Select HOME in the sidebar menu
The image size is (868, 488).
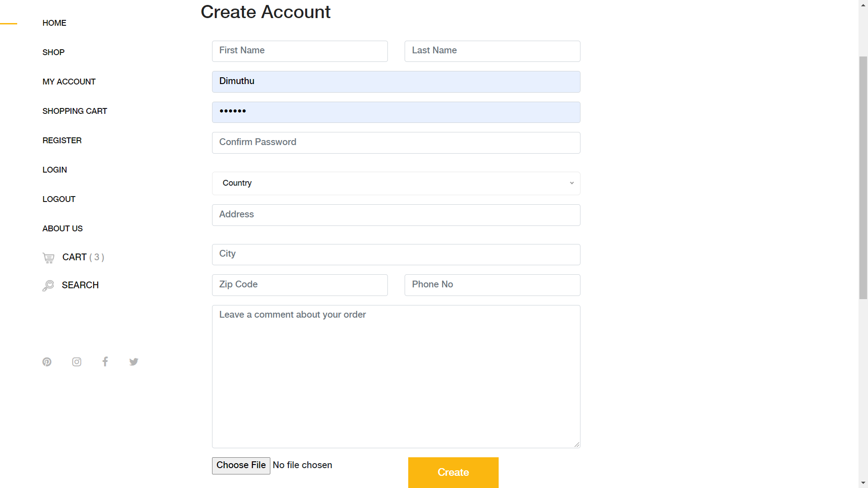tap(54, 23)
